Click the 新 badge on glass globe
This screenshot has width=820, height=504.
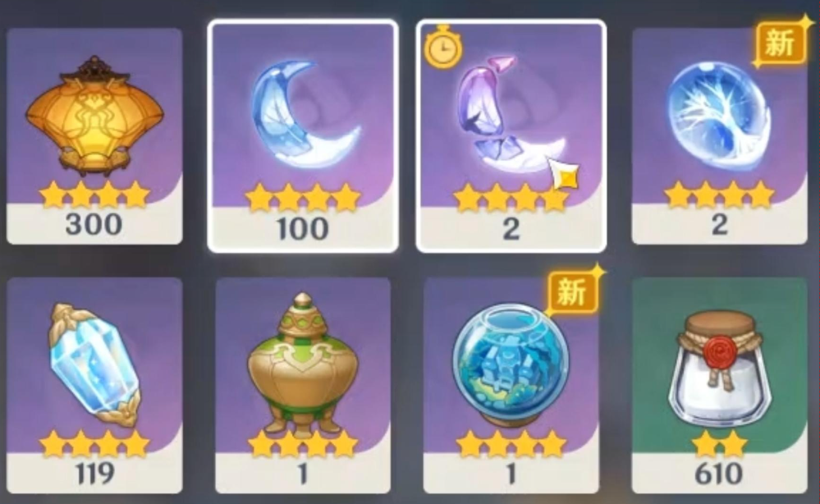click(x=573, y=291)
